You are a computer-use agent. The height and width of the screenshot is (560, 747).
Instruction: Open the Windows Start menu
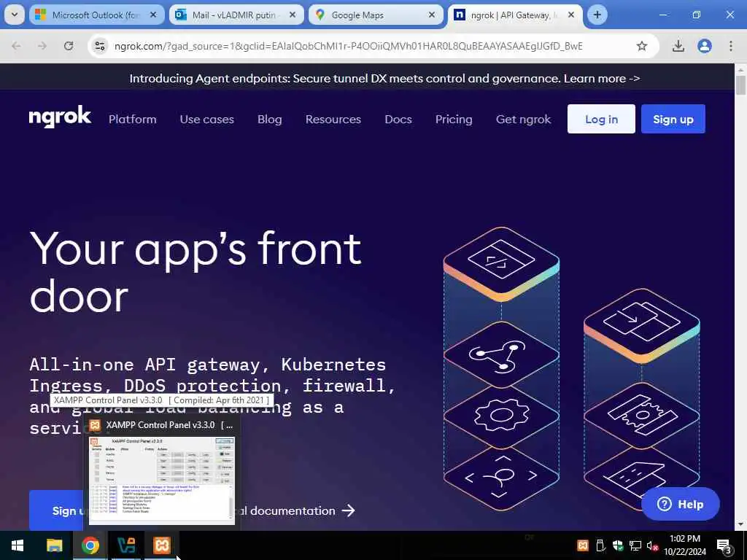[18, 545]
